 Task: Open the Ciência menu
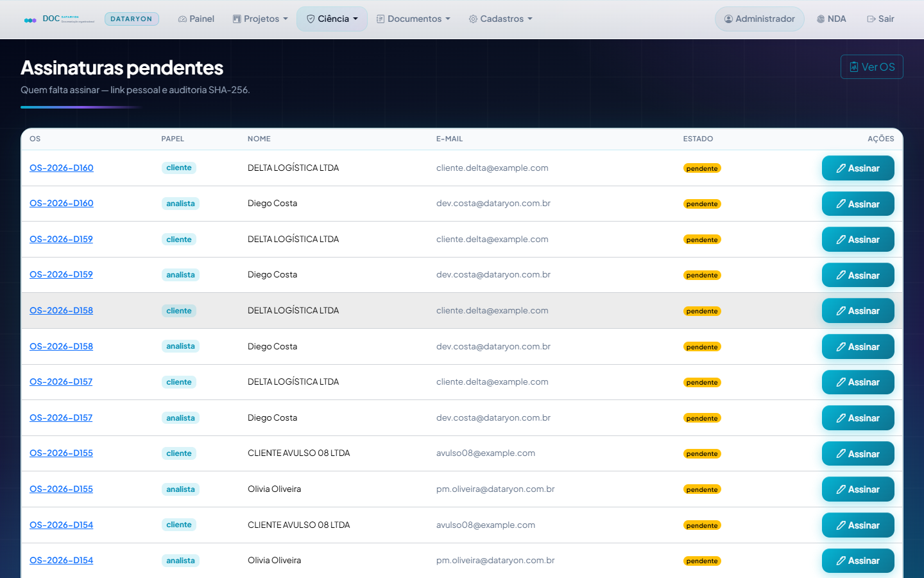coord(332,19)
